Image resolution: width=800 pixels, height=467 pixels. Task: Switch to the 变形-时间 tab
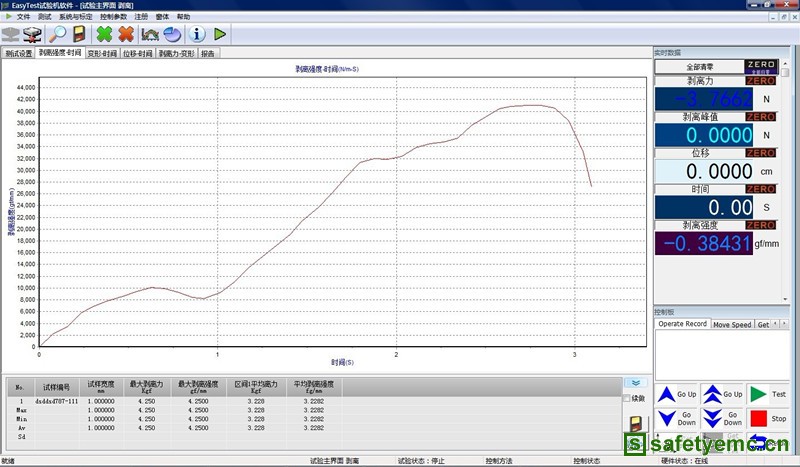pyautogui.click(x=102, y=53)
